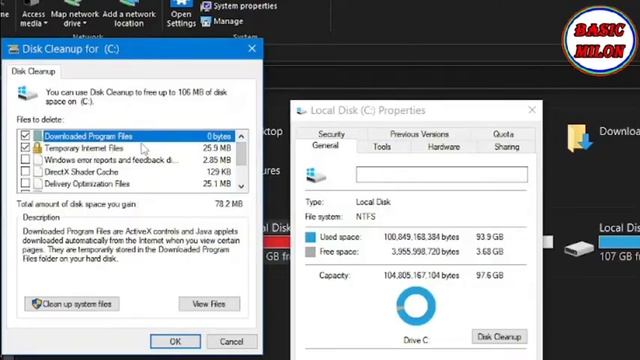Switch to Tools tab in Properties
640x360 pixels.
pos(382,147)
